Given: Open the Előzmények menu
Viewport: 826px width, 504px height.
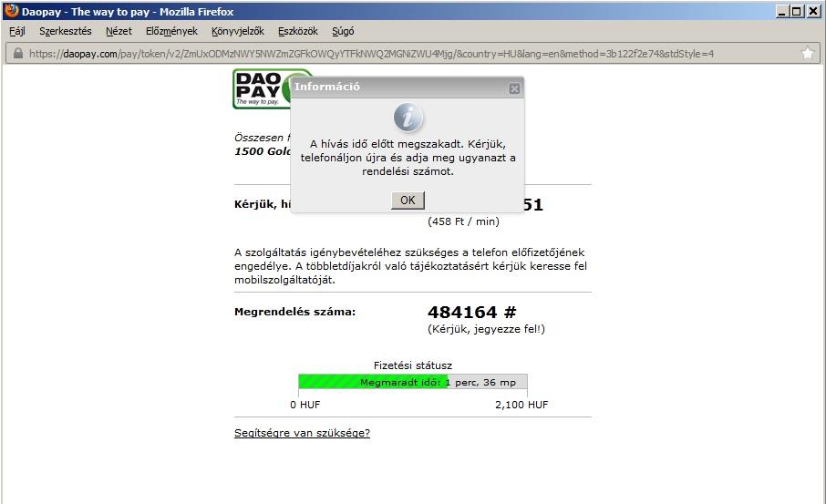Looking at the screenshot, I should click(x=171, y=31).
